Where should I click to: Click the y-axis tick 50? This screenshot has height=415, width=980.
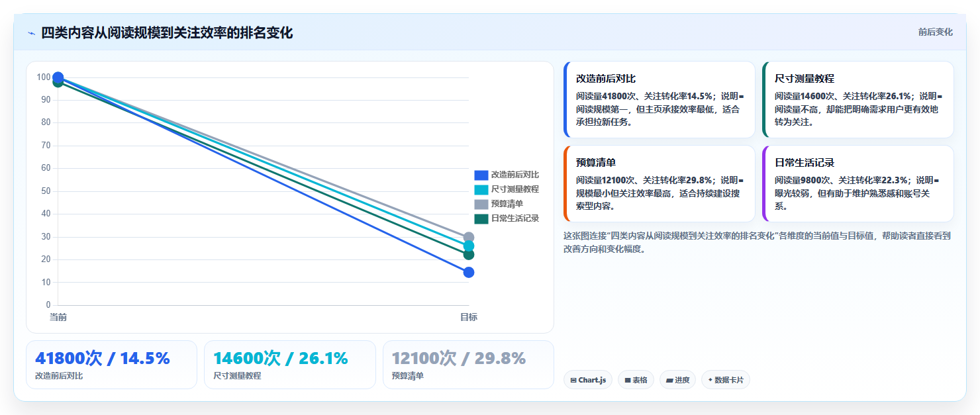[x=46, y=191]
